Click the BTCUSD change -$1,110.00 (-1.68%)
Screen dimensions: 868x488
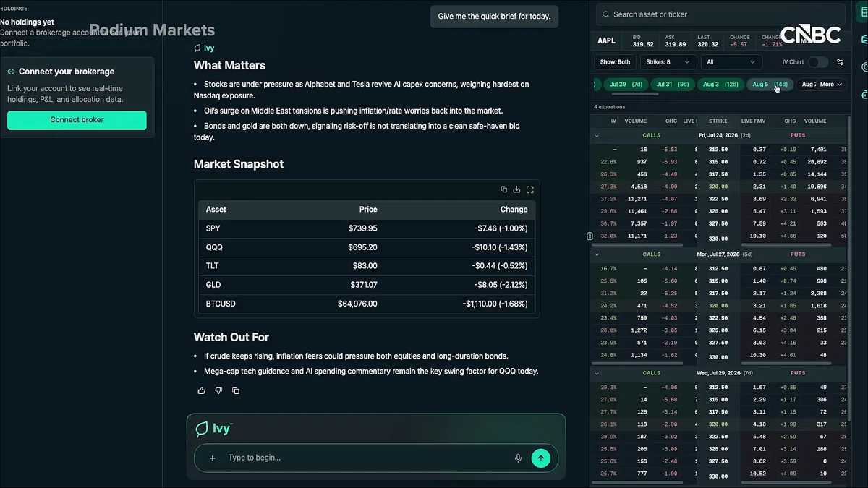coord(495,304)
